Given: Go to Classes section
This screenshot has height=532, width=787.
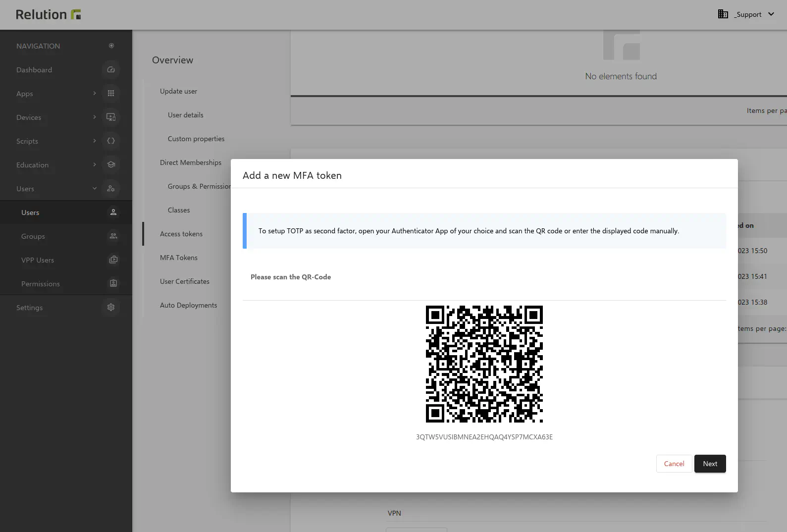Looking at the screenshot, I should click(x=179, y=210).
